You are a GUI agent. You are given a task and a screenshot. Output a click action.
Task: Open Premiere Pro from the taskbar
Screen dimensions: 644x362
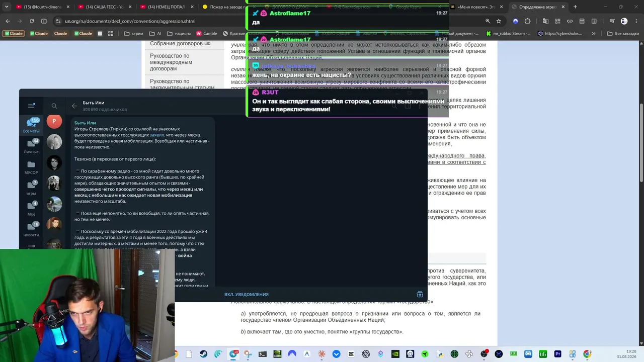pyautogui.click(x=557, y=354)
